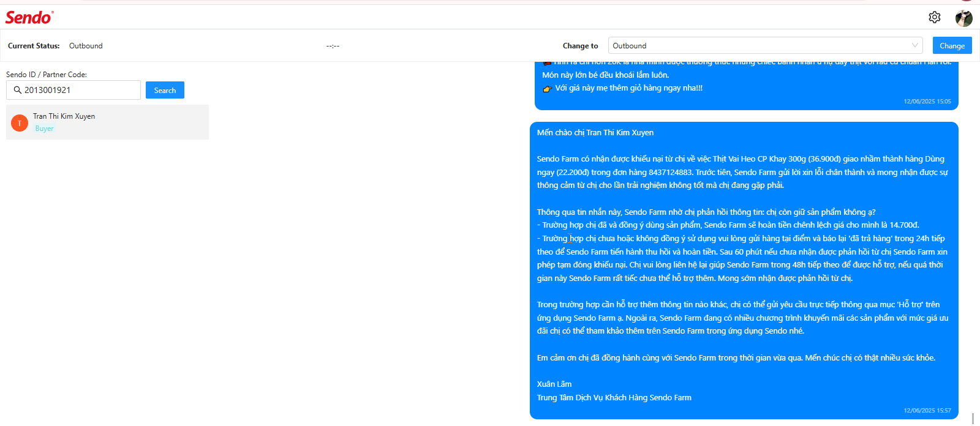The width and height of the screenshot is (980, 426).
Task: Click 'Trung Tâm Dịch Vụ Khách Hàng Sendo Farm' line
Action: click(614, 397)
